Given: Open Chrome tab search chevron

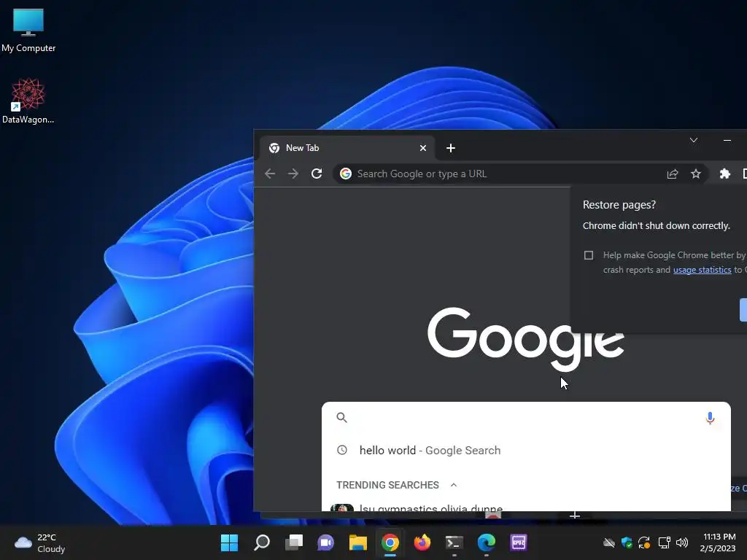Looking at the screenshot, I should click(694, 140).
